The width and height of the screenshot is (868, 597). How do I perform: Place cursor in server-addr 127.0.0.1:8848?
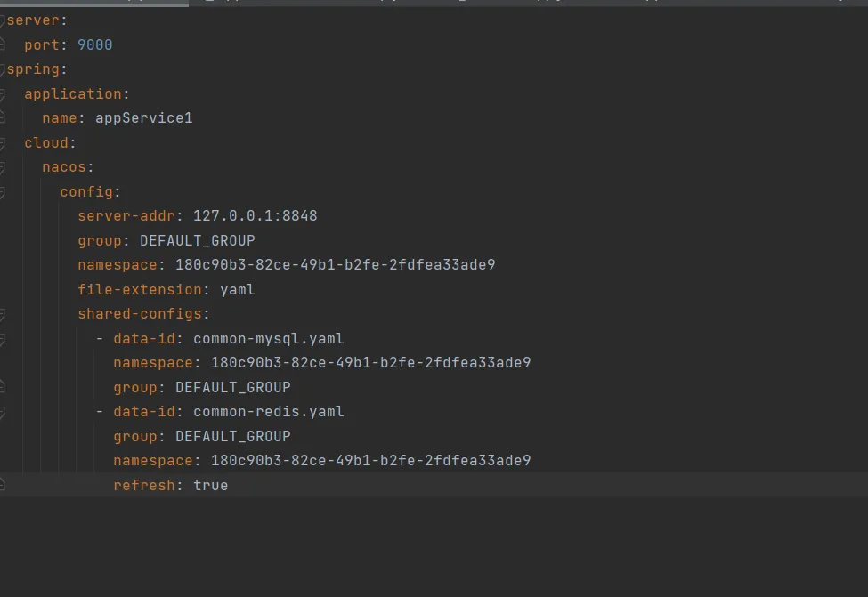coord(255,216)
